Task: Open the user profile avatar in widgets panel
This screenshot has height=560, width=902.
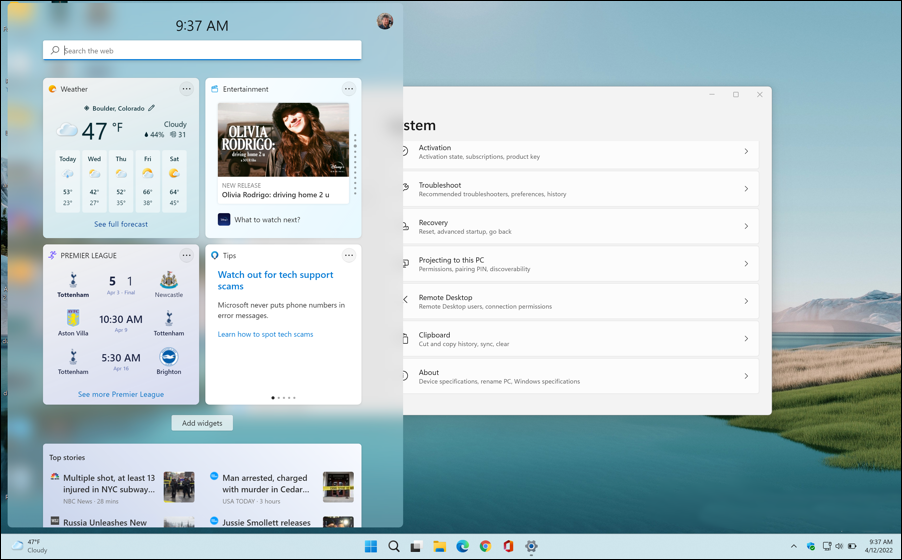Action: pos(385,21)
